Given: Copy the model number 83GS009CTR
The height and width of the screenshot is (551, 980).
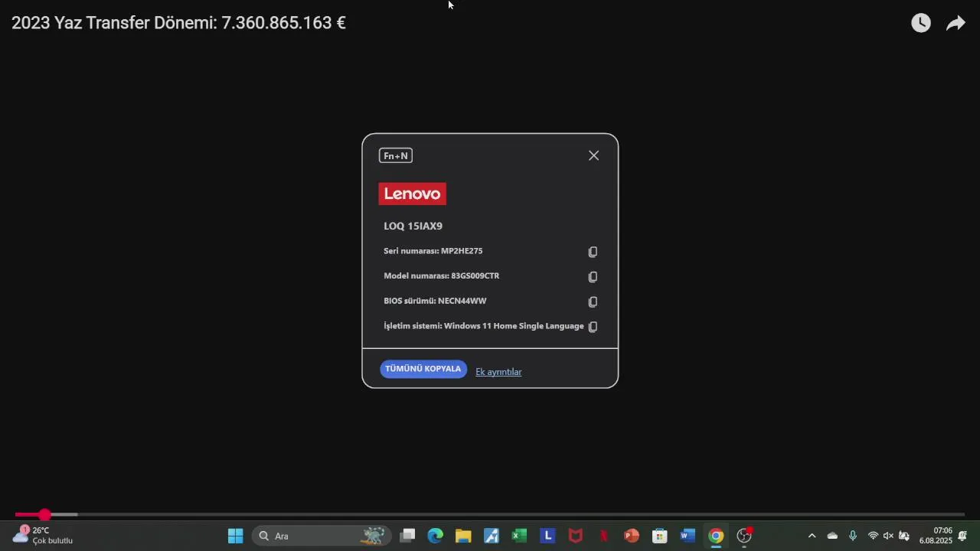Looking at the screenshot, I should 593,277.
